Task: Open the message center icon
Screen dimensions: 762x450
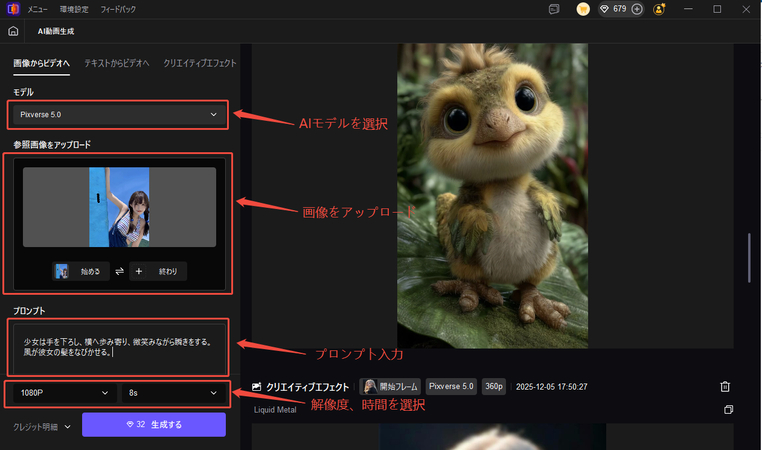Action: (554, 9)
